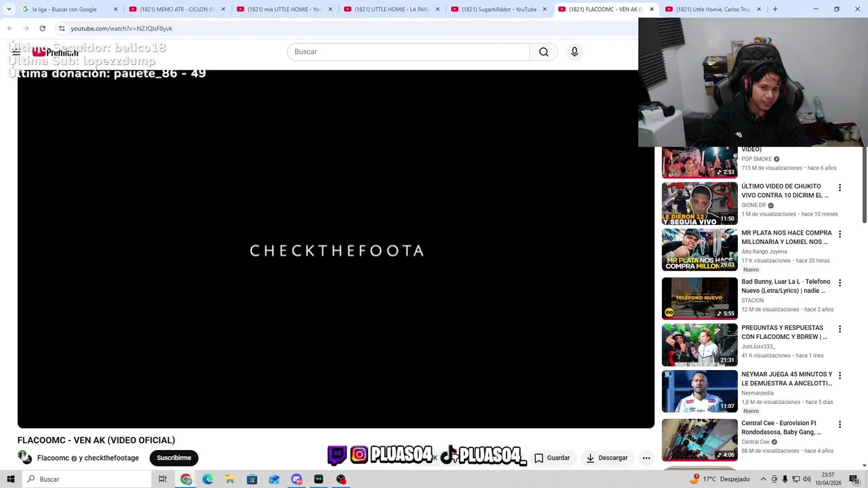Image resolution: width=868 pixels, height=488 pixels.
Task: Click the Windows taskbar search box
Action: pos(87,479)
